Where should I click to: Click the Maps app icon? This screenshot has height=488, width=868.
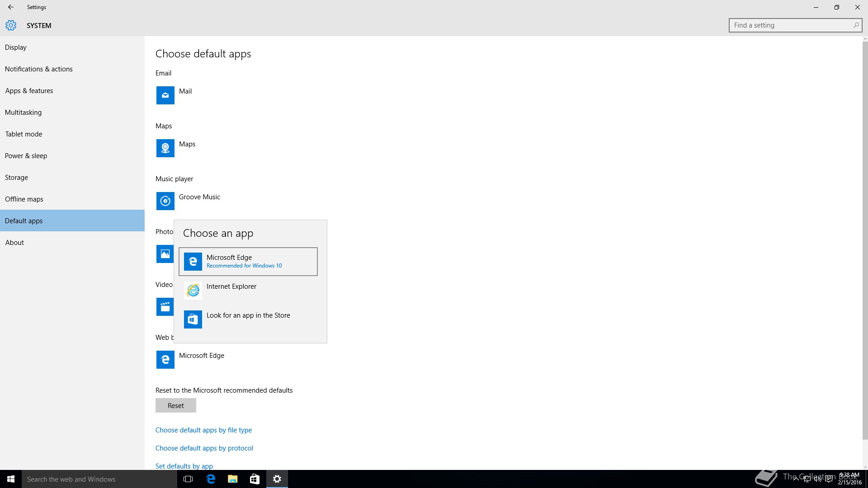pos(165,148)
